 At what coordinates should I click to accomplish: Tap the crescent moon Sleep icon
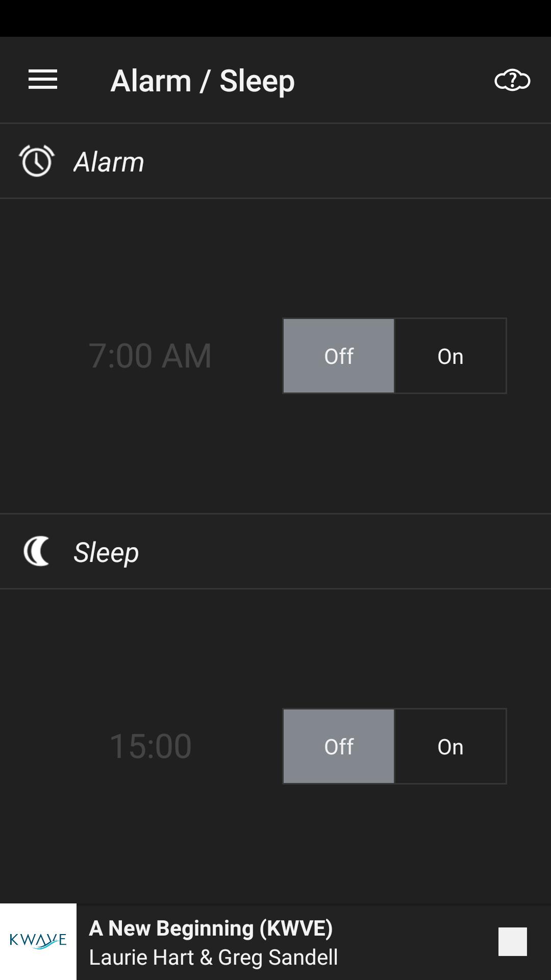[x=37, y=551]
